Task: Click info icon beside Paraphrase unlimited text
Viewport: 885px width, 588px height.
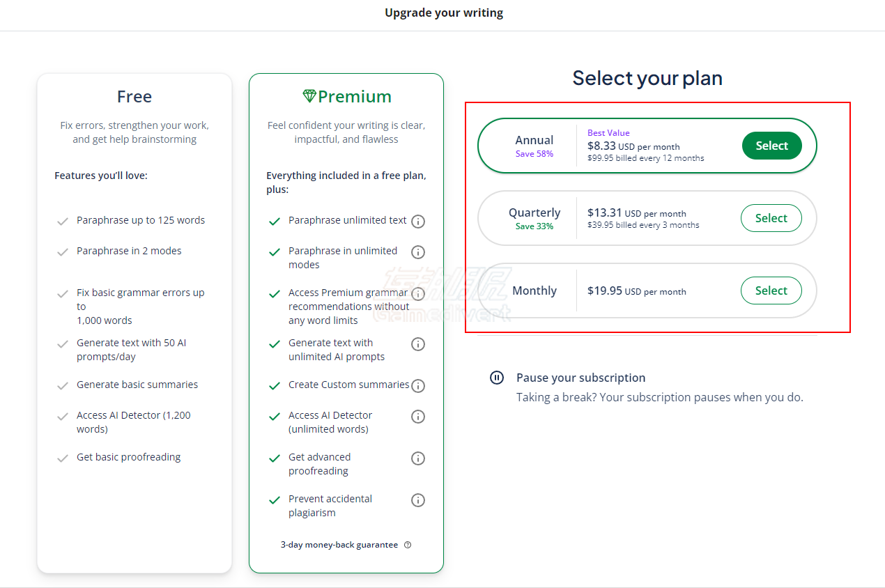Action: pos(418,222)
